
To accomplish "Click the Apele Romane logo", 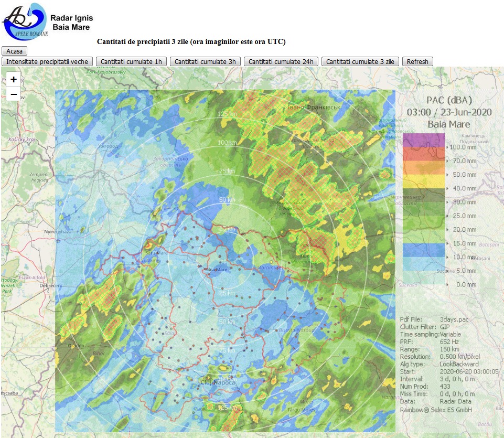I will [25, 20].
